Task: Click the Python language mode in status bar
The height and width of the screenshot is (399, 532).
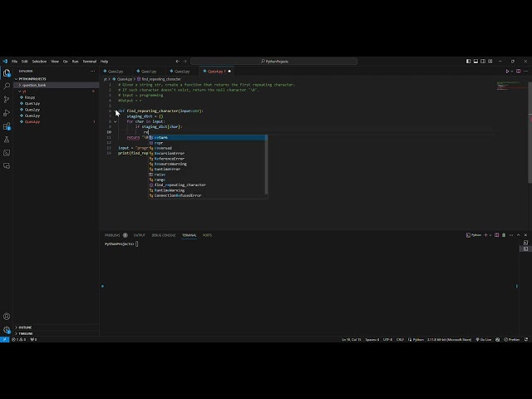Action: pyautogui.click(x=418, y=339)
